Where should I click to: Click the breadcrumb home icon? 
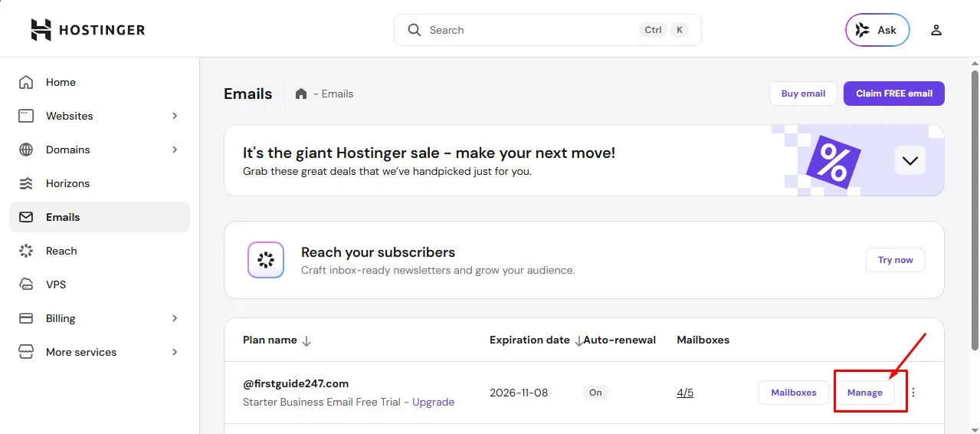[x=301, y=94]
